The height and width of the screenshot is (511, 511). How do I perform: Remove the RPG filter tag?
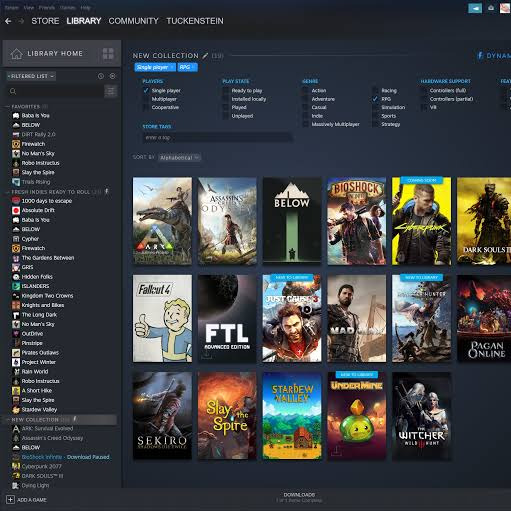[x=194, y=67]
